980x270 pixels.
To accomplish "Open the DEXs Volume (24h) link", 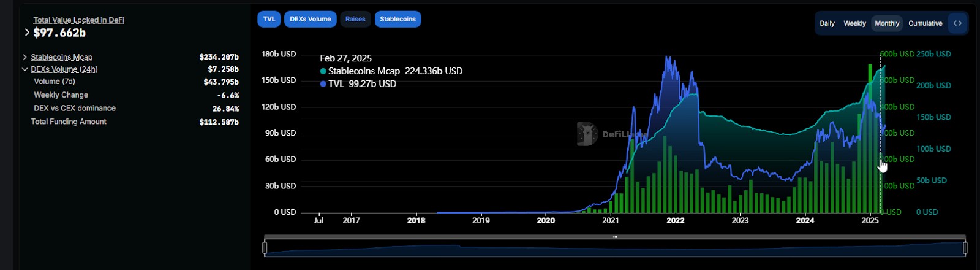I will [x=64, y=69].
